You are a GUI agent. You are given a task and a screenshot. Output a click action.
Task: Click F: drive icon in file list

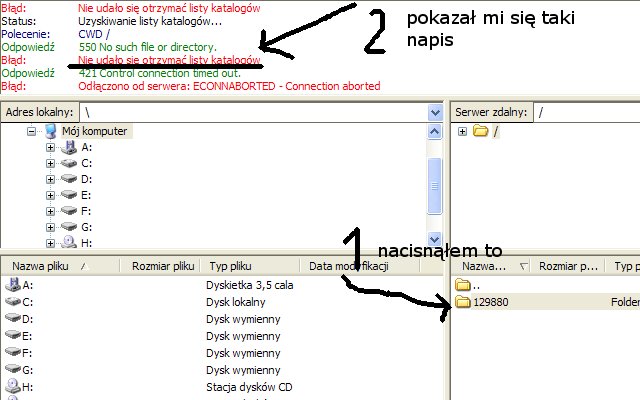(x=13, y=352)
